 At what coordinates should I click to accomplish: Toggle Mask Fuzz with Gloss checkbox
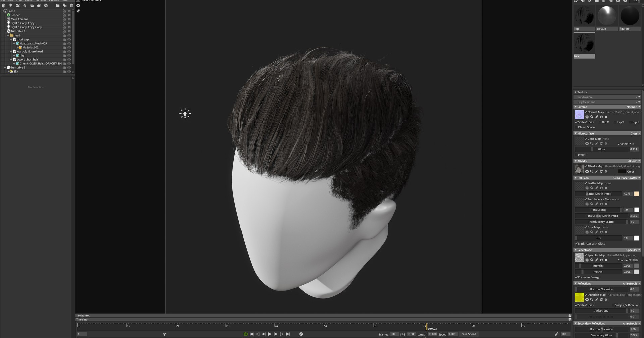(x=576, y=244)
